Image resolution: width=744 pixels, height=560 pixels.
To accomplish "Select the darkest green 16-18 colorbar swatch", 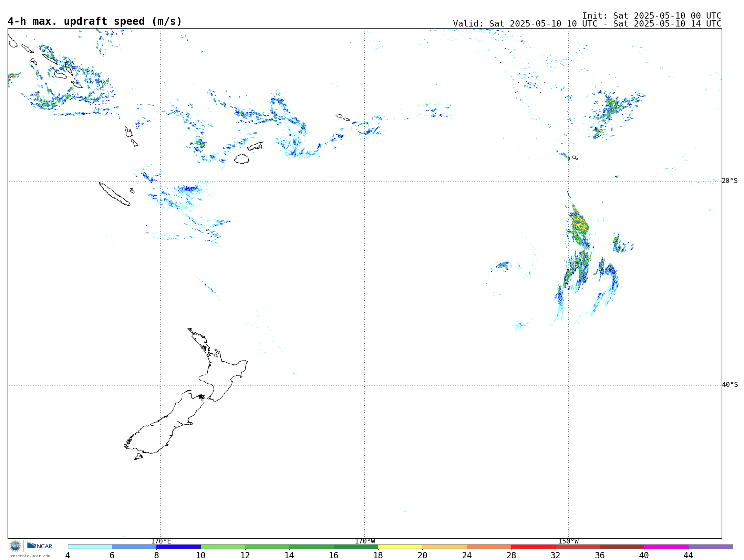I will coord(356,547).
